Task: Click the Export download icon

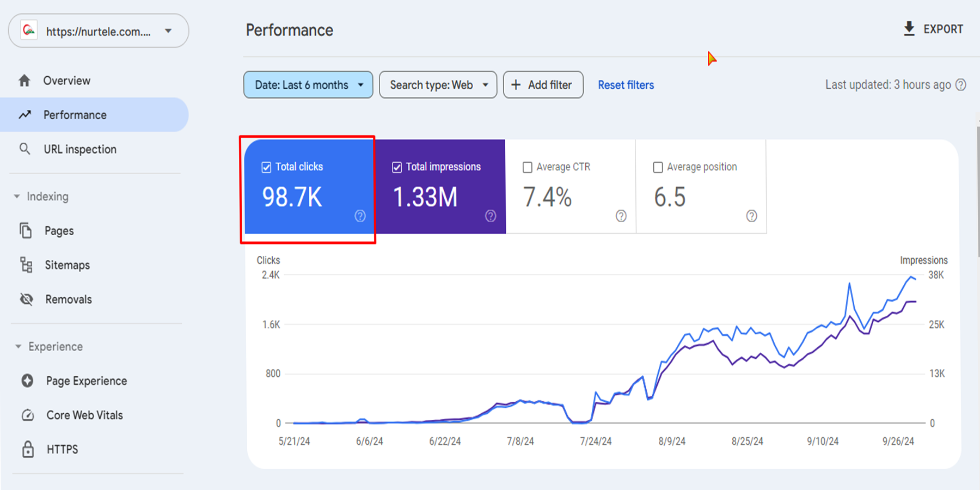Action: point(909,29)
